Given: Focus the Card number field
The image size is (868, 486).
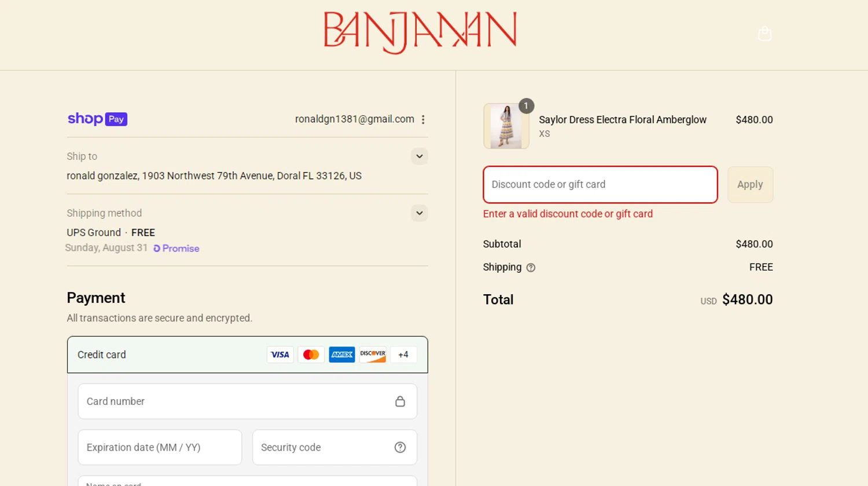Looking at the screenshot, I should tap(248, 401).
